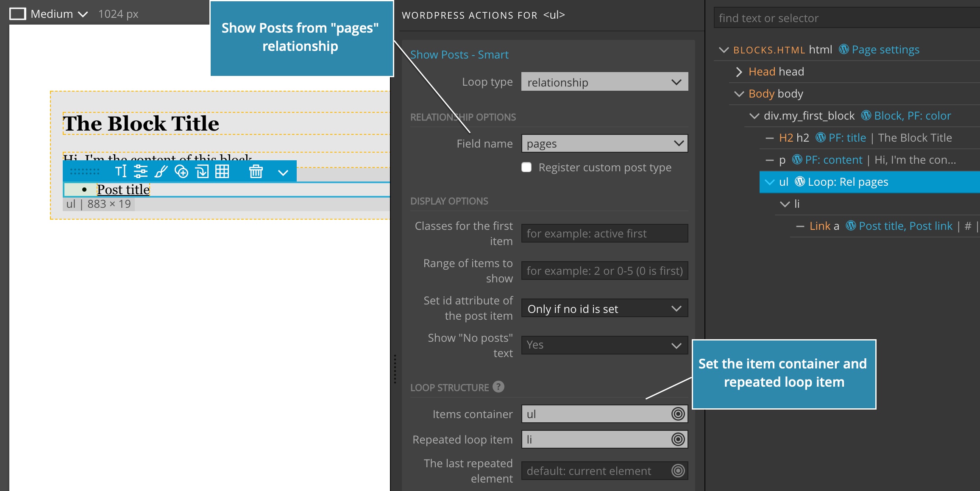Open element properties sliders icon

[x=140, y=172]
